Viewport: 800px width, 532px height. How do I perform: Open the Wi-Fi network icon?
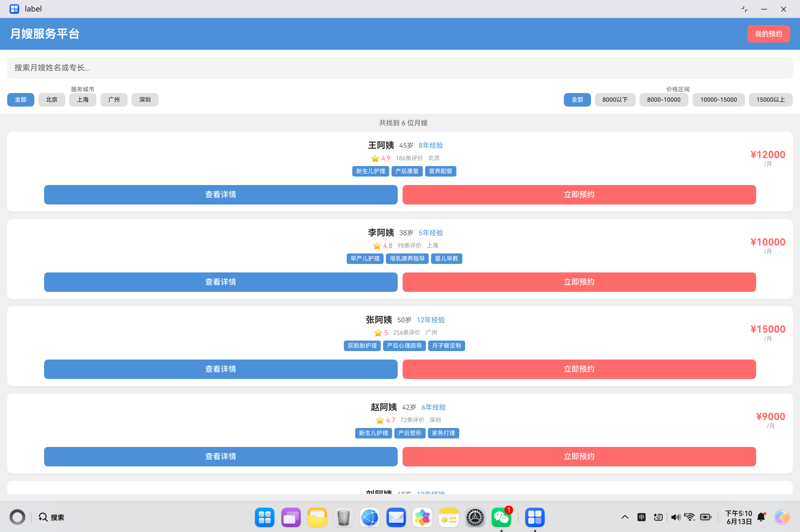[x=690, y=517]
